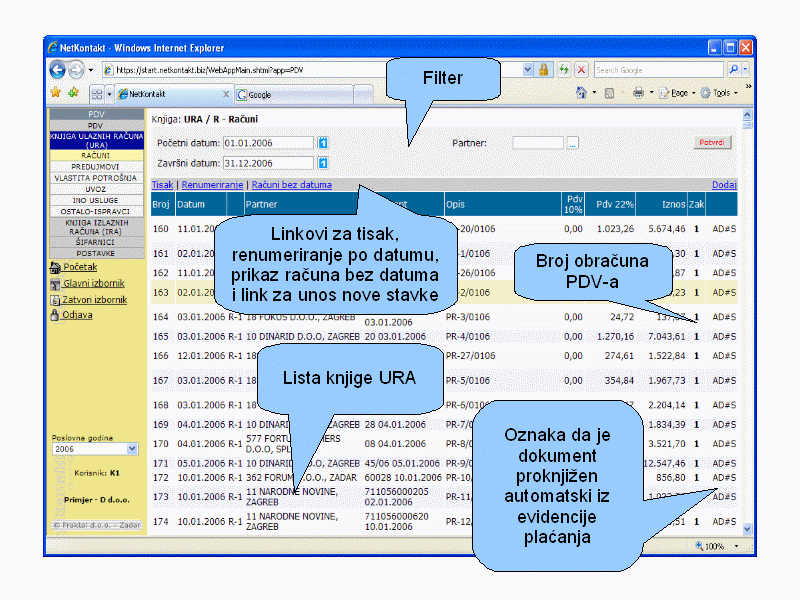Click in the Partner filter input field
Screen dimensions: 800x600
coord(538,143)
